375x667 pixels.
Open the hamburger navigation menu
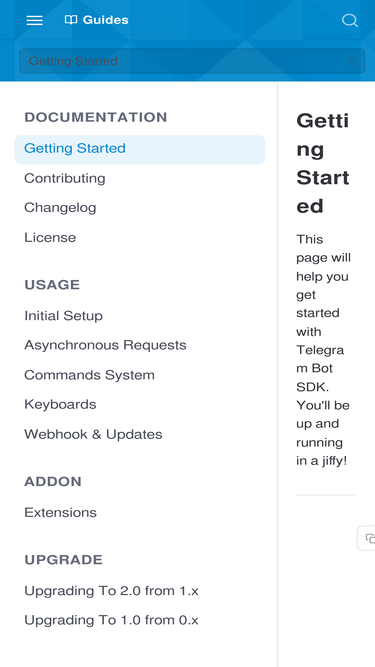(34, 20)
